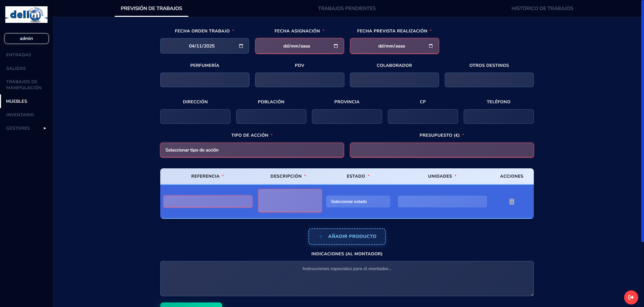
Task: Open calendar picker for Fecha Asignación
Action: point(336,46)
